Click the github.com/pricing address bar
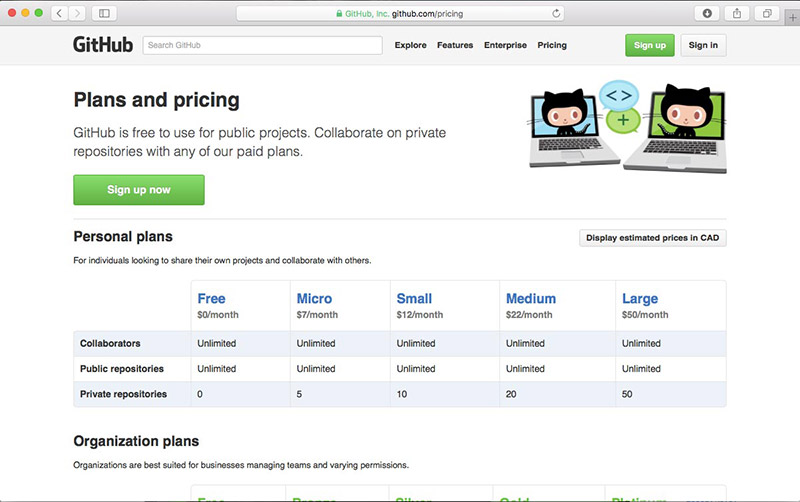The image size is (800, 502). tap(399, 13)
